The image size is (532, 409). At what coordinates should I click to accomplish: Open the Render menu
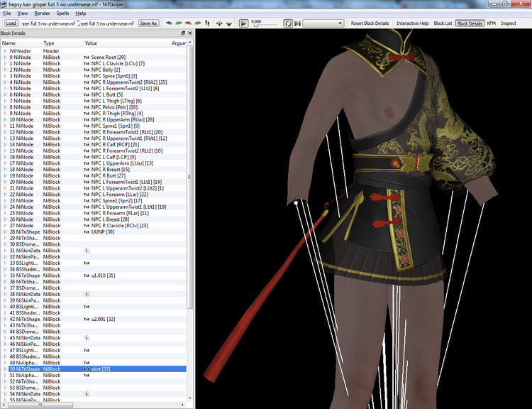click(42, 13)
